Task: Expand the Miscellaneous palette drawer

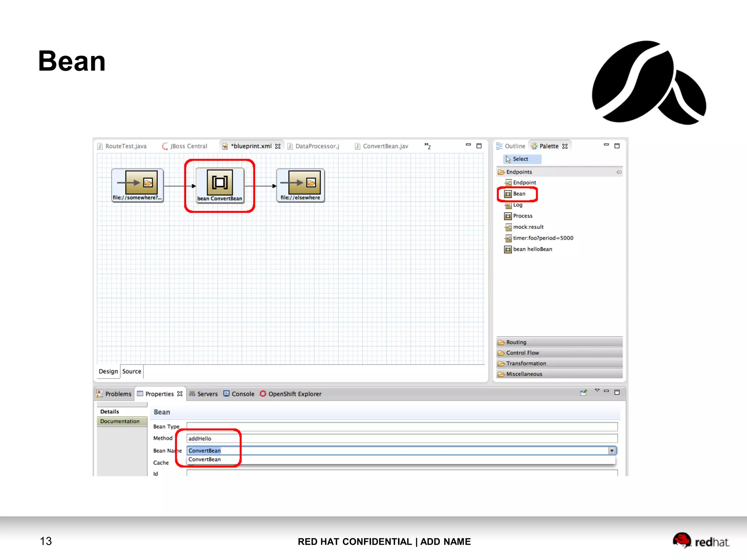Action: 560,374
